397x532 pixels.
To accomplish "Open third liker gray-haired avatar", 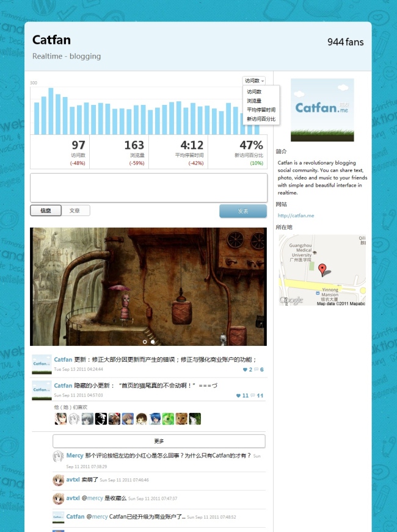I will [x=87, y=419].
